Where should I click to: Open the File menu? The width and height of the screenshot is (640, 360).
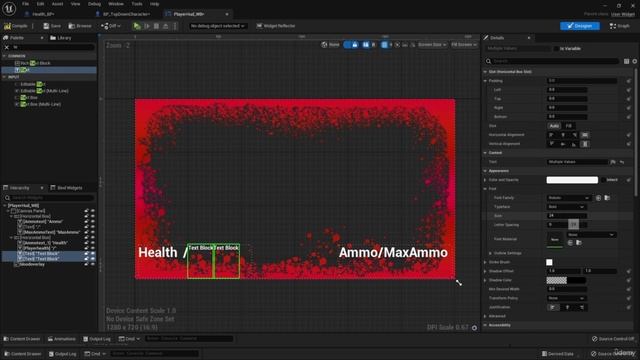25,4
